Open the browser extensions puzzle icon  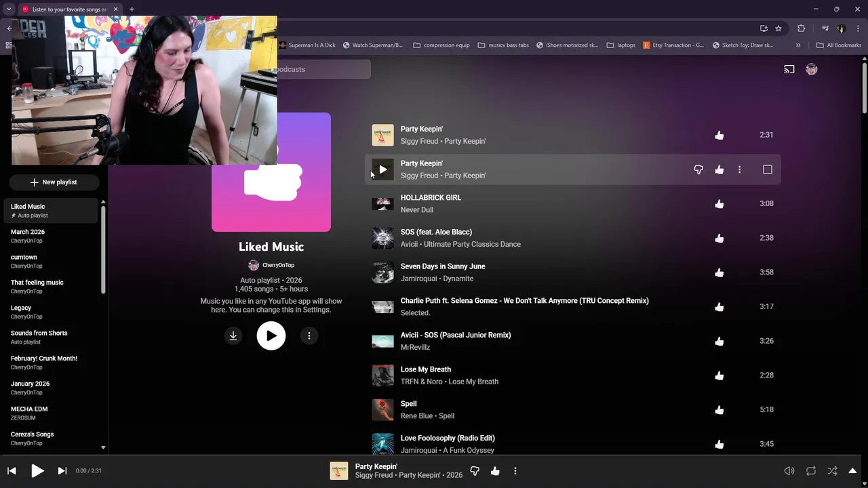point(802,28)
